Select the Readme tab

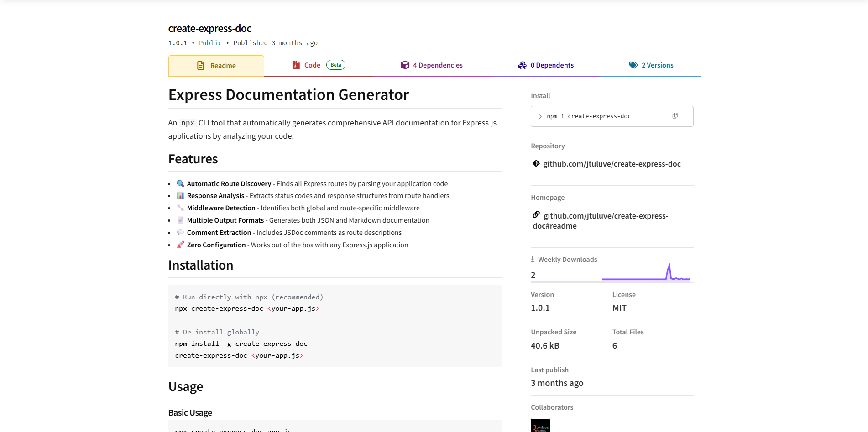pyautogui.click(x=222, y=65)
